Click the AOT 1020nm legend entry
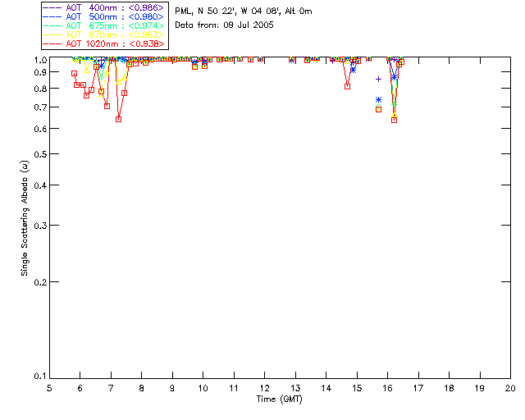The image size is (525, 420). pos(103,43)
